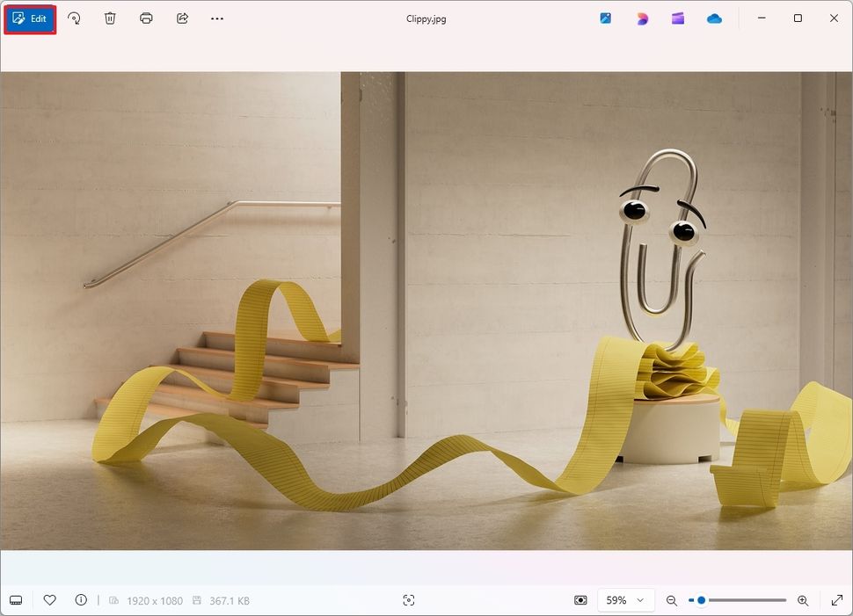Open the image in Clipchamp
Image resolution: width=853 pixels, height=616 pixels.
coord(677,18)
